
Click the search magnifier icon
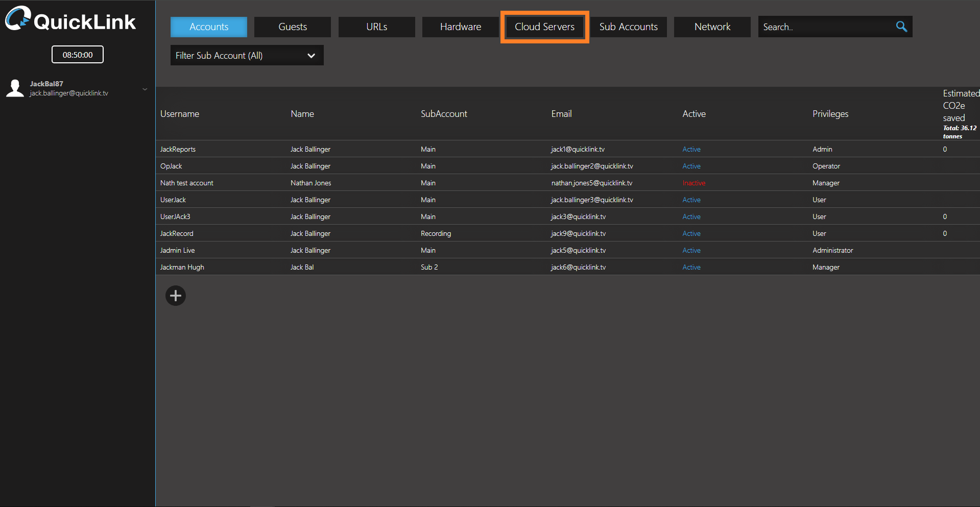(x=901, y=27)
